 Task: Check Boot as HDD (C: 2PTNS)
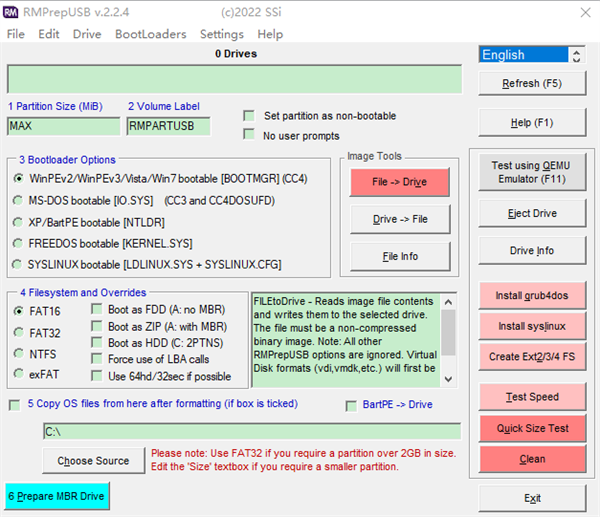[x=96, y=343]
